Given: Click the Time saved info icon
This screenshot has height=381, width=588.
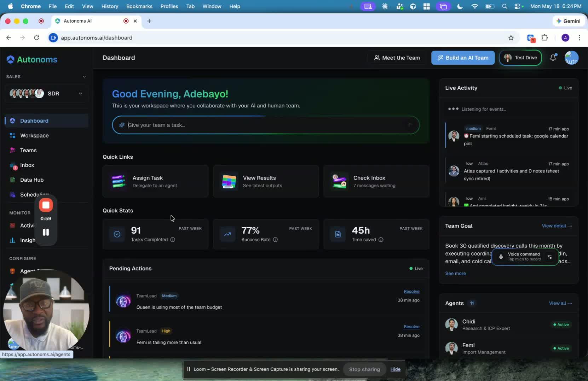Looking at the screenshot, I should [381, 240].
